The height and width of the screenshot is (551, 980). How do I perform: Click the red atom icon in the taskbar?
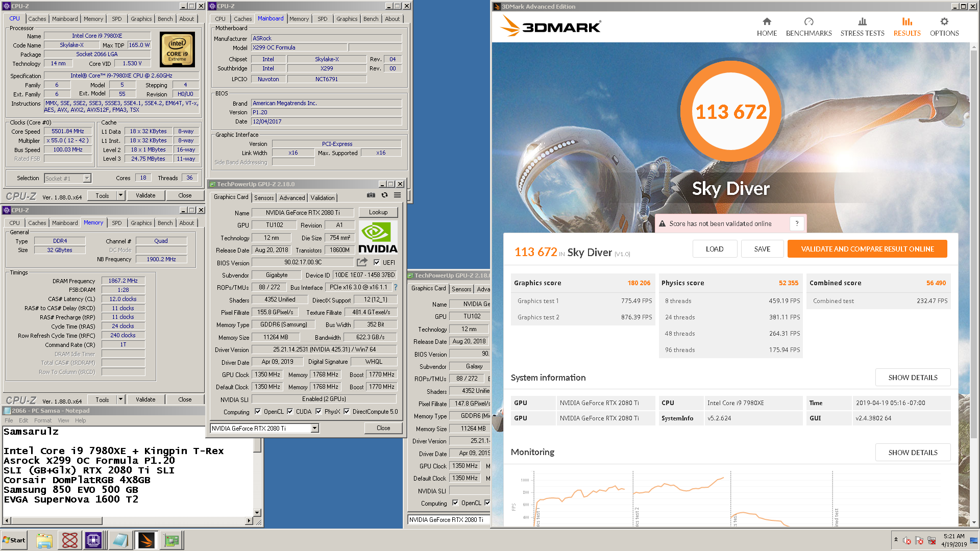pyautogui.click(x=70, y=540)
